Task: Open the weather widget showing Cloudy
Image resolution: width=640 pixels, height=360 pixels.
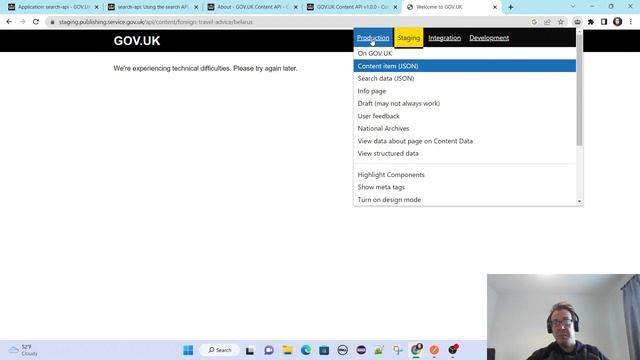Action: coord(23,350)
